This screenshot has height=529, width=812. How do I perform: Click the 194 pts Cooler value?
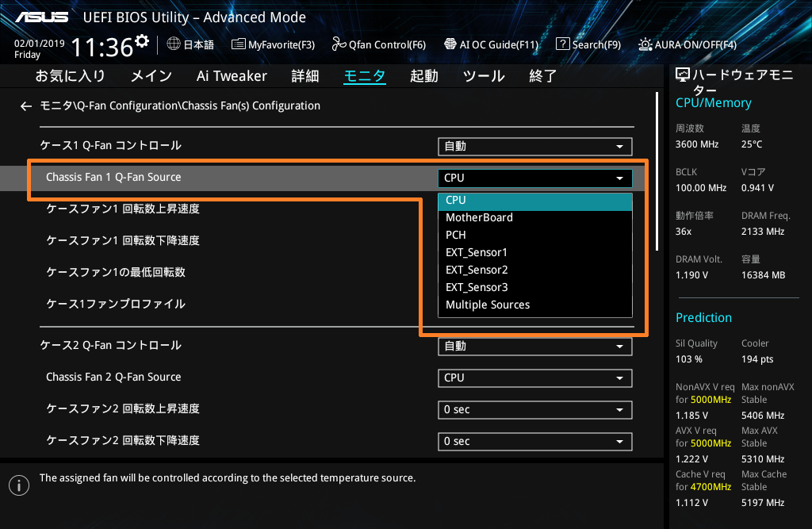(757, 359)
